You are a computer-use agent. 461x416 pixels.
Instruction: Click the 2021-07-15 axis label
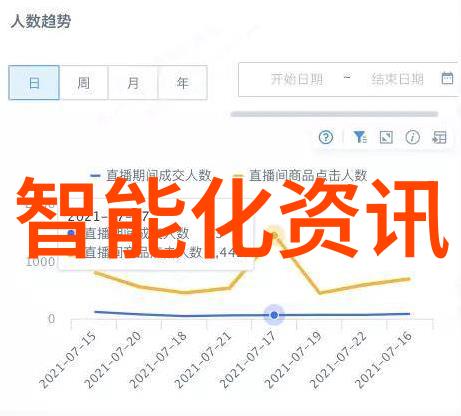pyautogui.click(x=68, y=360)
